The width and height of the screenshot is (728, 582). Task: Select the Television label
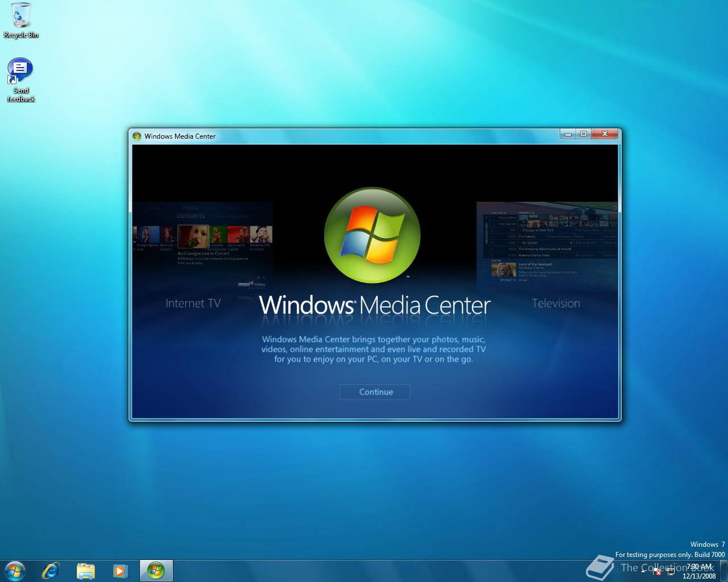pyautogui.click(x=556, y=304)
